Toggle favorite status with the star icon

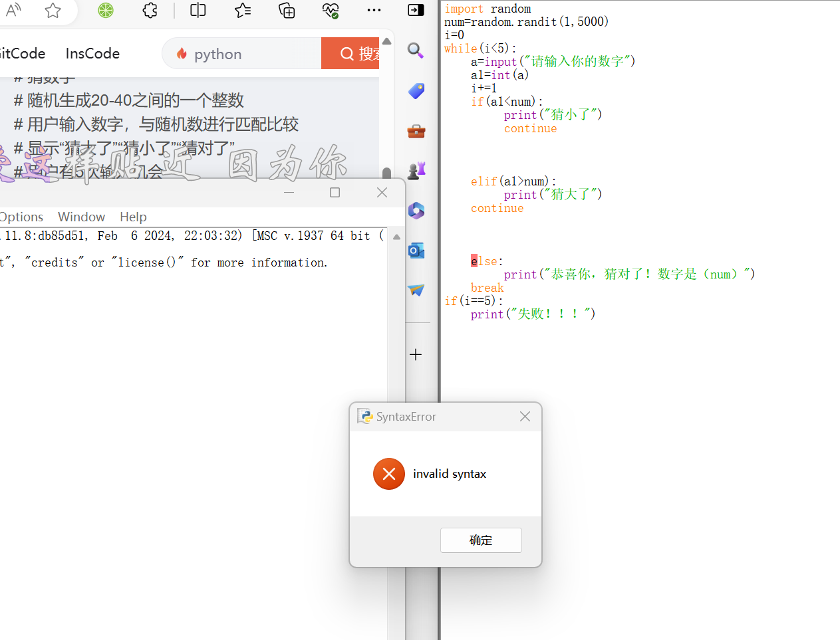[x=52, y=10]
